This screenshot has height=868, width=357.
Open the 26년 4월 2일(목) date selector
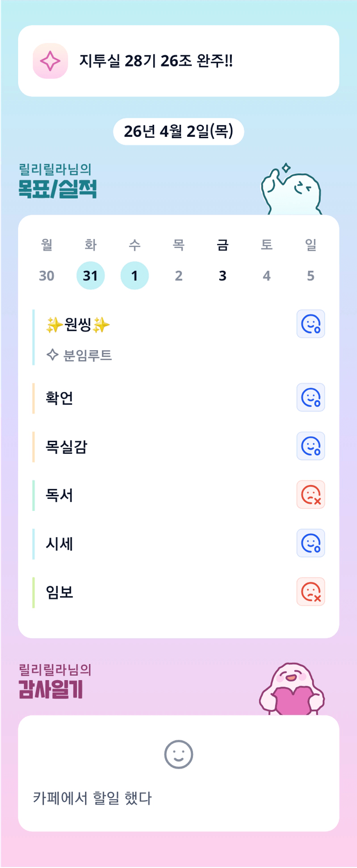(x=178, y=131)
